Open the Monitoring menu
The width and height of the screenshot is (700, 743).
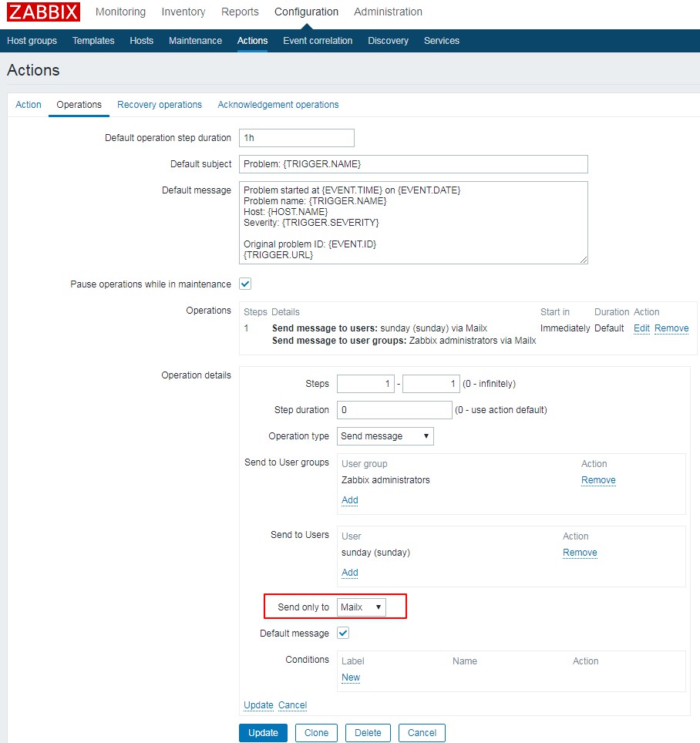(x=120, y=12)
